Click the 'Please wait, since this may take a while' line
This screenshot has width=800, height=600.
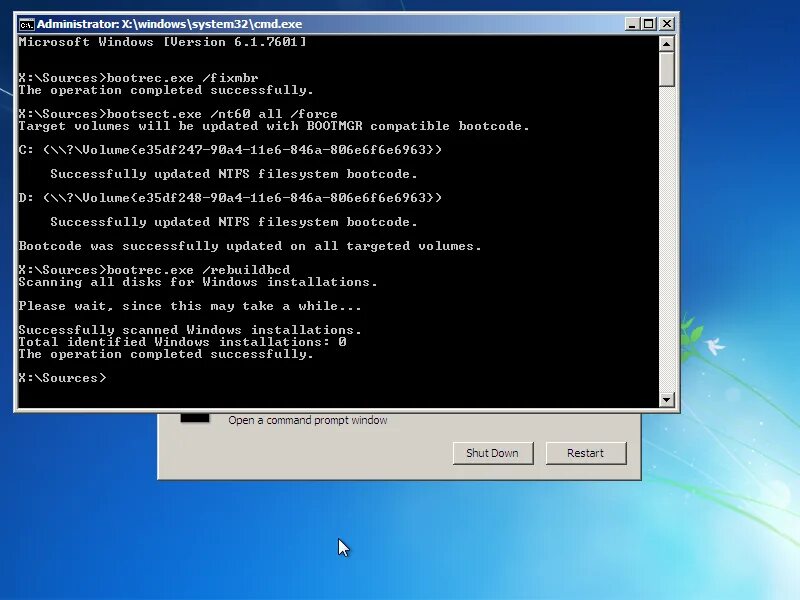pos(190,306)
